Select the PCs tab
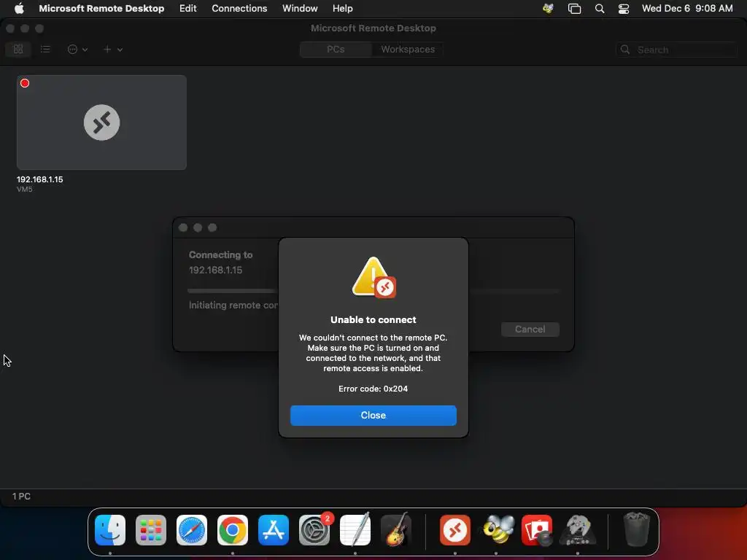This screenshot has width=747, height=560. pos(336,49)
